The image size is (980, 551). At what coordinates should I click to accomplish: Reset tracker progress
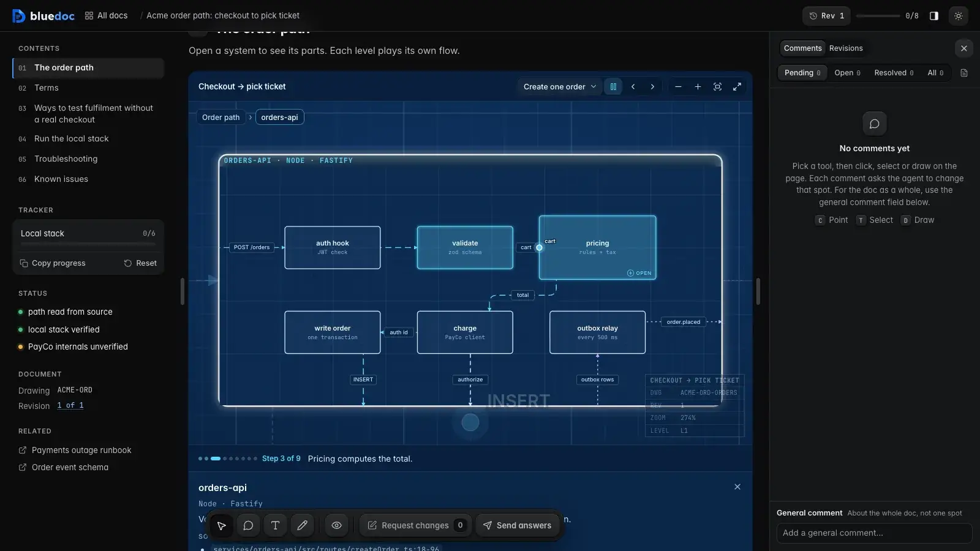(x=140, y=263)
